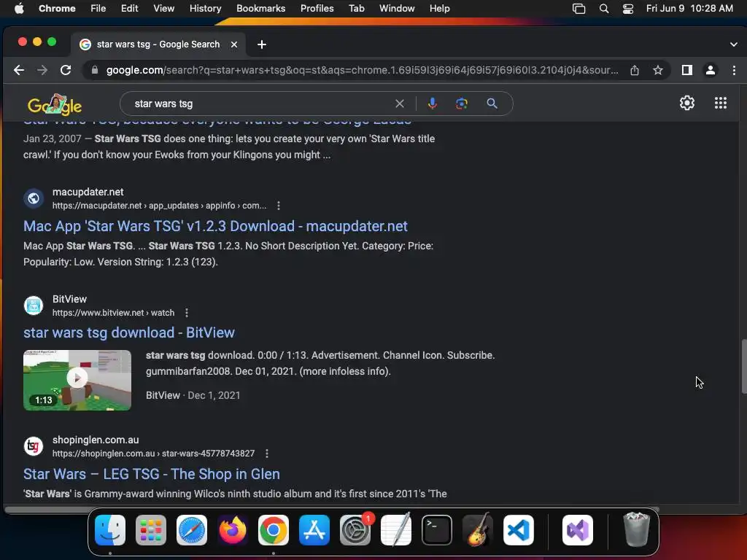Open a new tab

coord(262,44)
